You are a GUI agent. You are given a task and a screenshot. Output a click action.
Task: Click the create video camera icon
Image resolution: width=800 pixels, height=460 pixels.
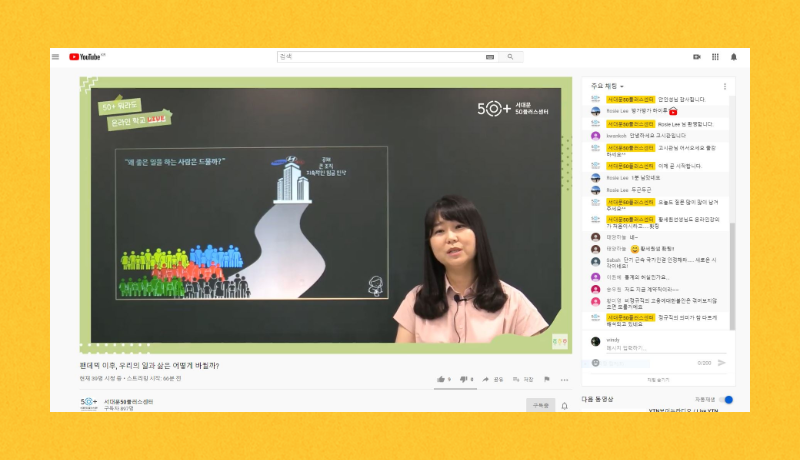coord(697,57)
